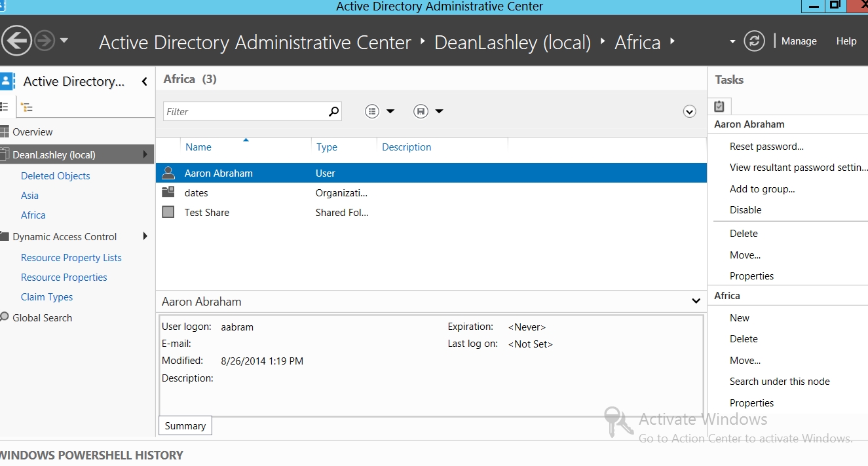Click the Filter input field
The width and height of the screenshot is (868, 466).
coord(245,111)
